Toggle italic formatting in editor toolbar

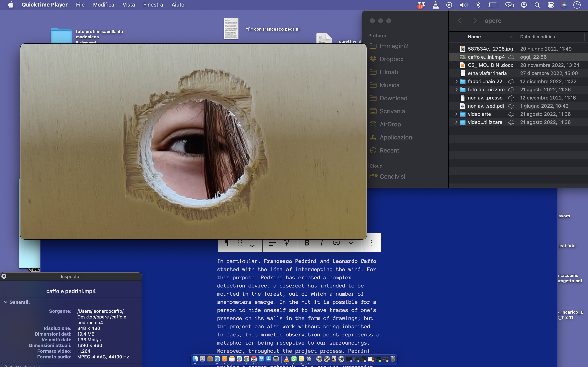[x=322, y=243]
